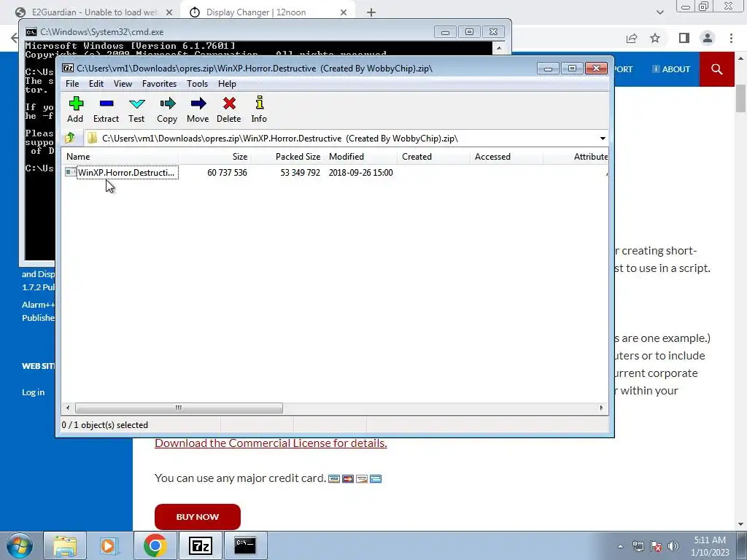Sort by Size column header
Screen dimensions: 747x560
[x=215, y=157]
